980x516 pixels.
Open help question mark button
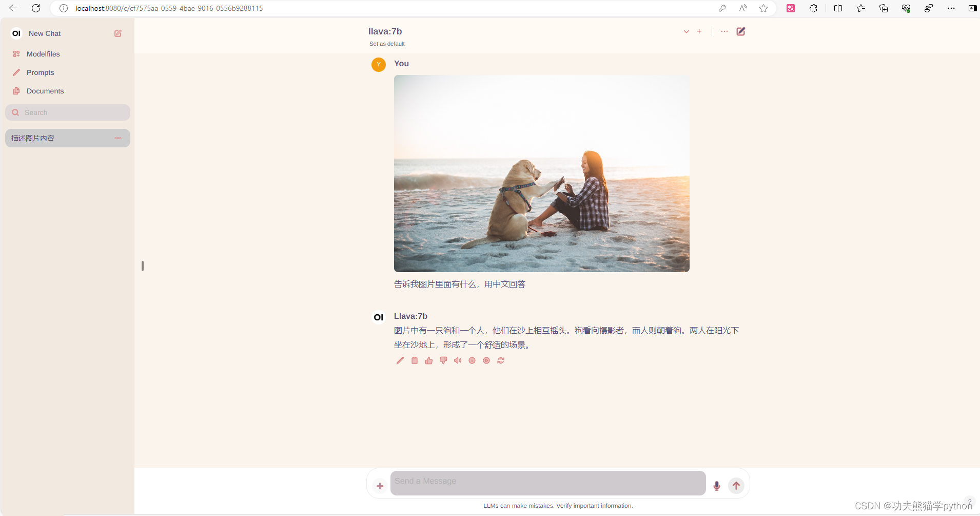point(969,502)
